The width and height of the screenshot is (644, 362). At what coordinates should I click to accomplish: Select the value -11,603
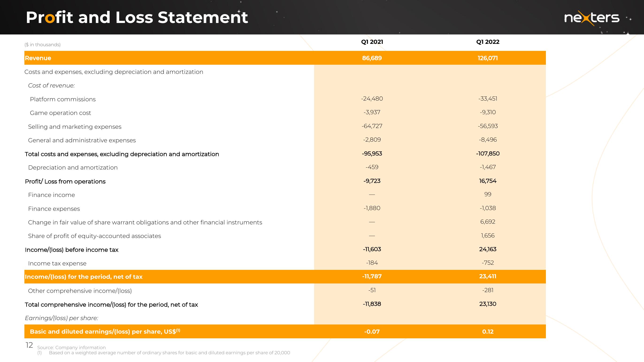coord(372,249)
